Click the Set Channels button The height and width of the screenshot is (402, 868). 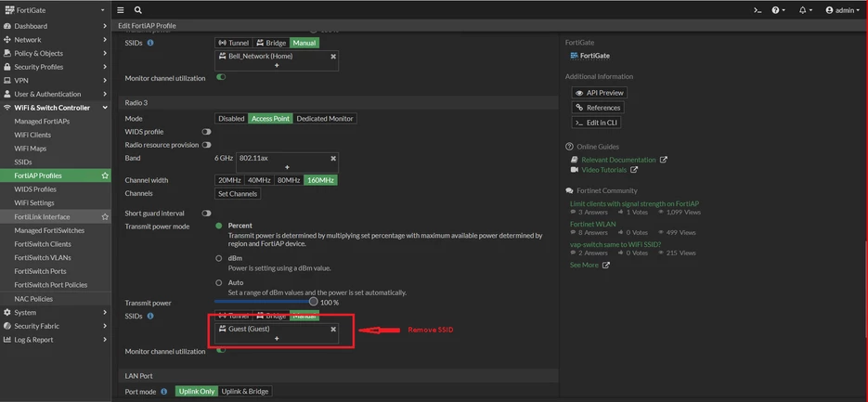(238, 194)
